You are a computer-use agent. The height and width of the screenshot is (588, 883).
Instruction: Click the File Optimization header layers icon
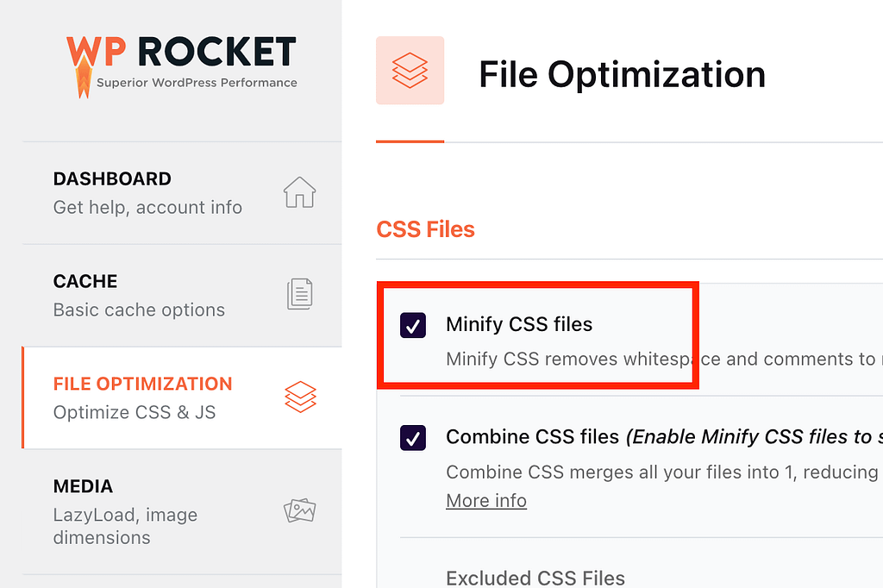coord(410,71)
